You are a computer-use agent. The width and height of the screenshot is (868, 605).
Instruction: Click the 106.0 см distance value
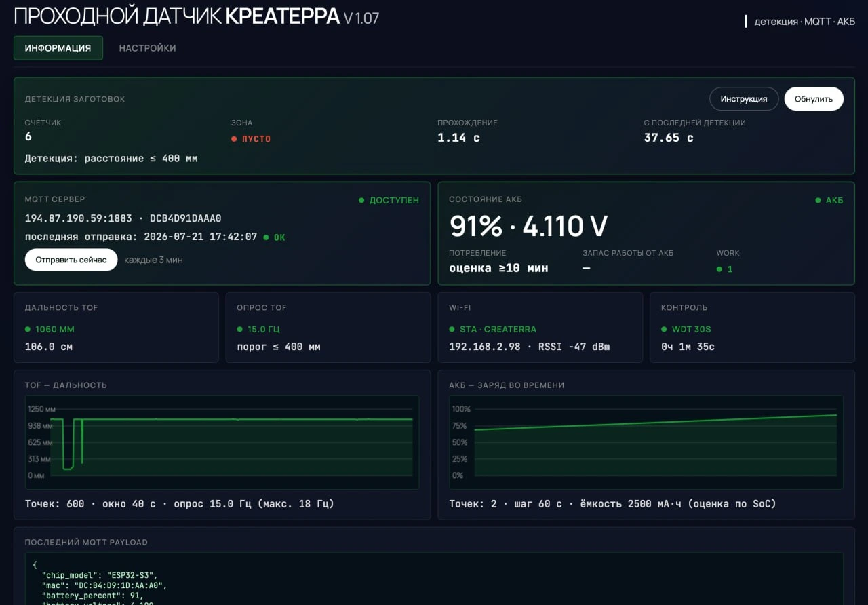pyautogui.click(x=49, y=347)
